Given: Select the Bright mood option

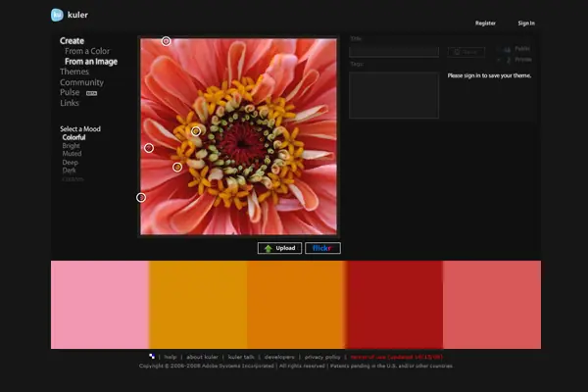Looking at the screenshot, I should pyautogui.click(x=72, y=146).
